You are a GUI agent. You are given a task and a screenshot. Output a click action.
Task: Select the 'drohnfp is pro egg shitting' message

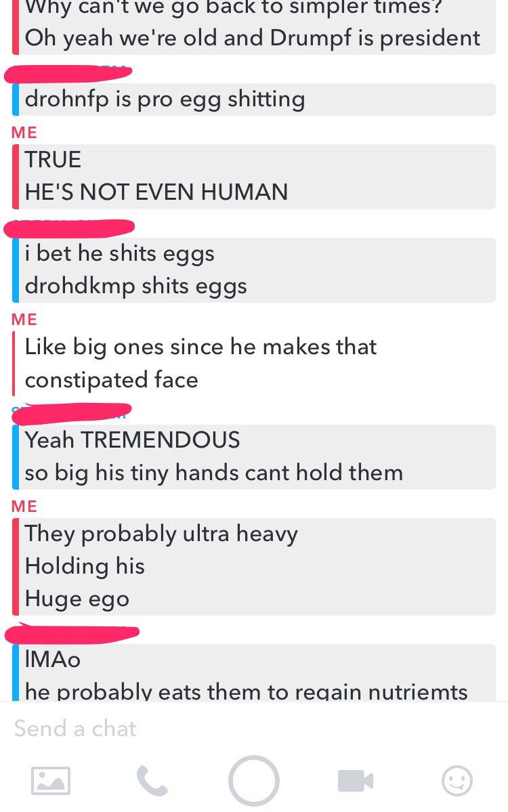point(165,99)
